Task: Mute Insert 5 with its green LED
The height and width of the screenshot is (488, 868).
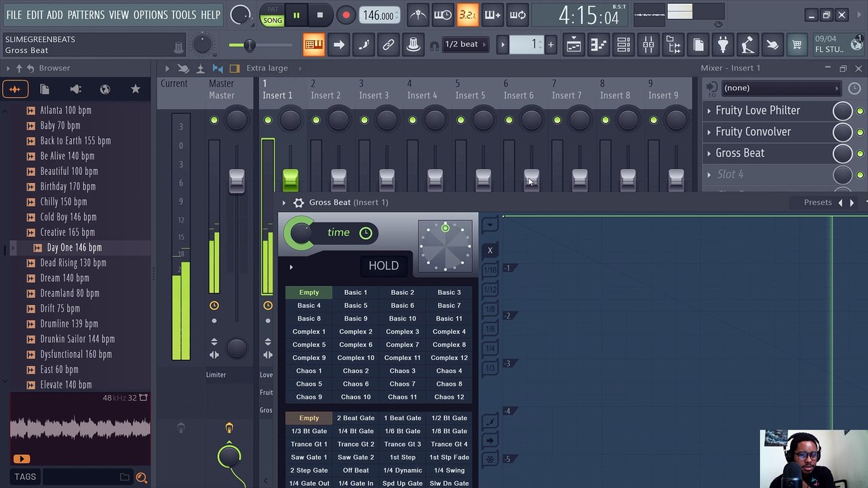Action: [x=460, y=121]
